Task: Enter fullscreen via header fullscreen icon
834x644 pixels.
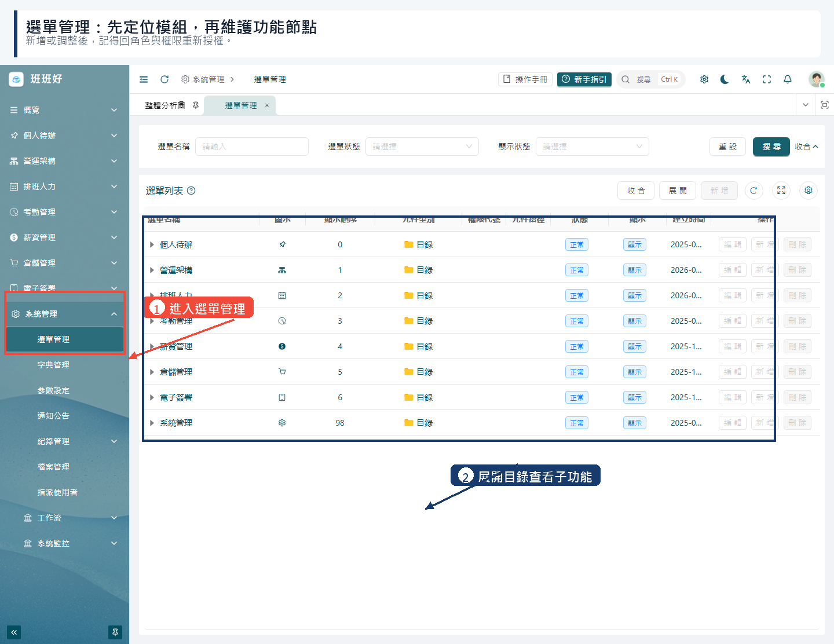Action: tap(767, 79)
